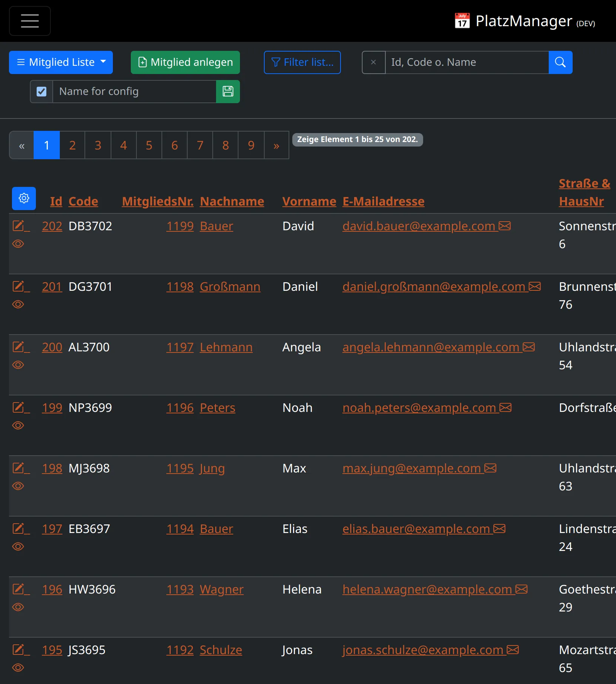Open Nachname link Schulze
The height and width of the screenshot is (684, 616).
coord(221,650)
